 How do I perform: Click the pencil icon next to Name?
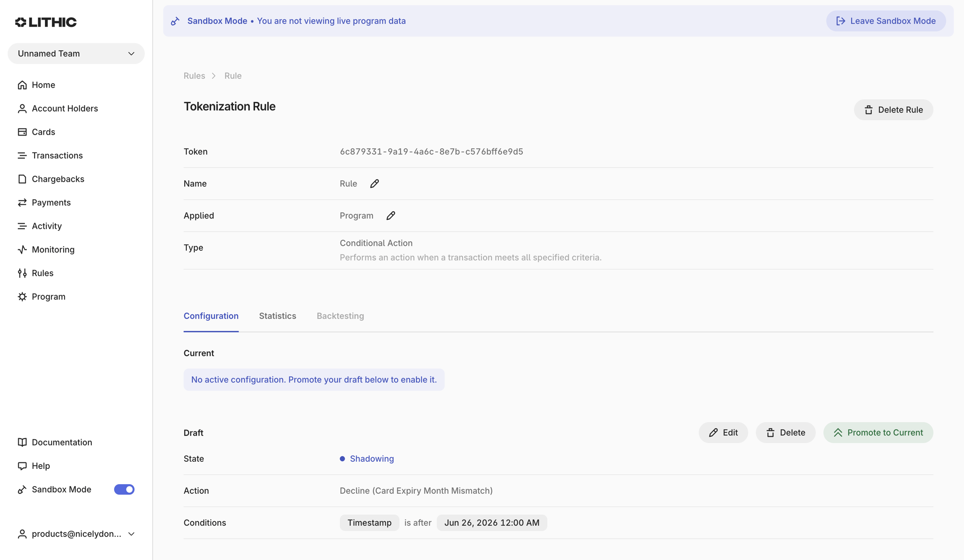click(x=374, y=183)
